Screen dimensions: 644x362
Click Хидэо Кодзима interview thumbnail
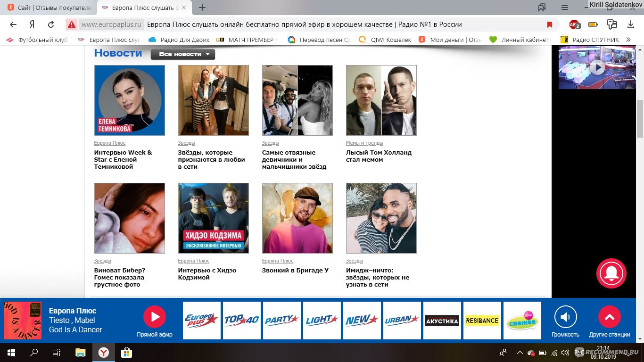pos(214,218)
